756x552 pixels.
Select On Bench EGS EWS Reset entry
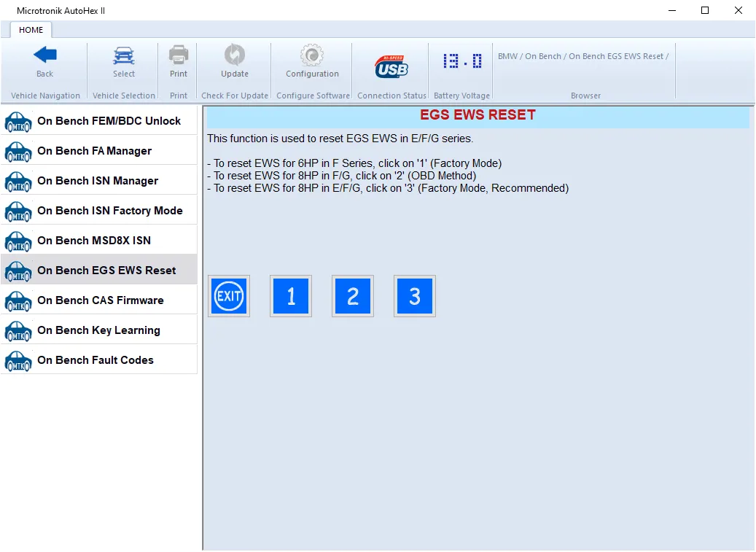(99, 270)
